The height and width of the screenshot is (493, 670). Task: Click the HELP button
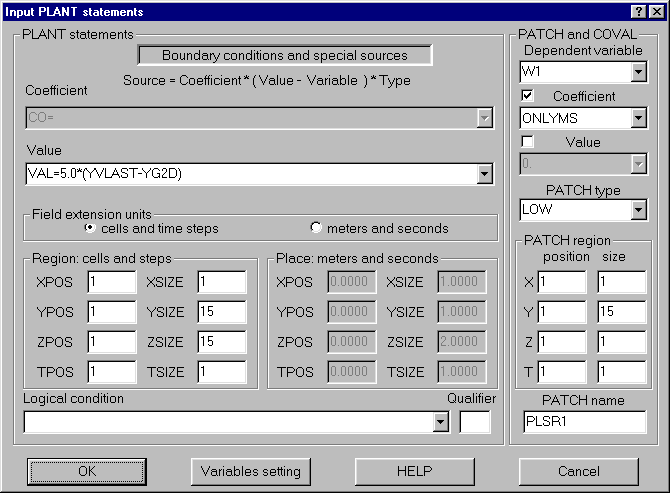(415, 472)
